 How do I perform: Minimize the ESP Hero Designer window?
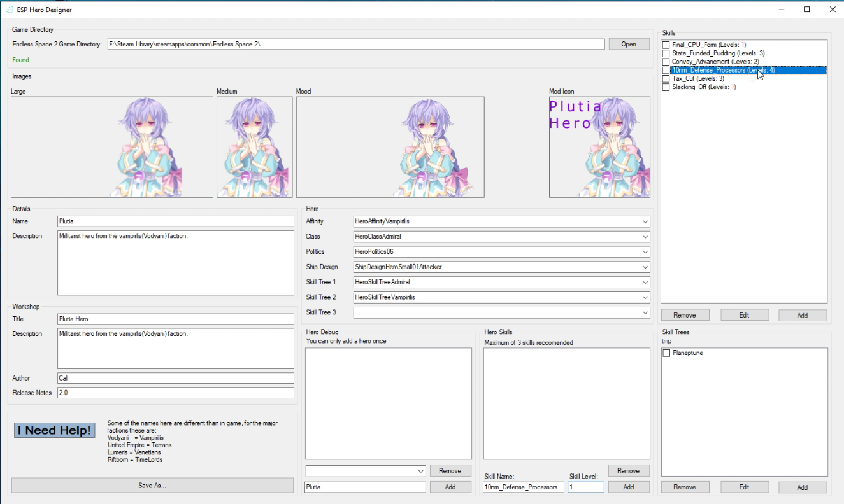(x=782, y=10)
